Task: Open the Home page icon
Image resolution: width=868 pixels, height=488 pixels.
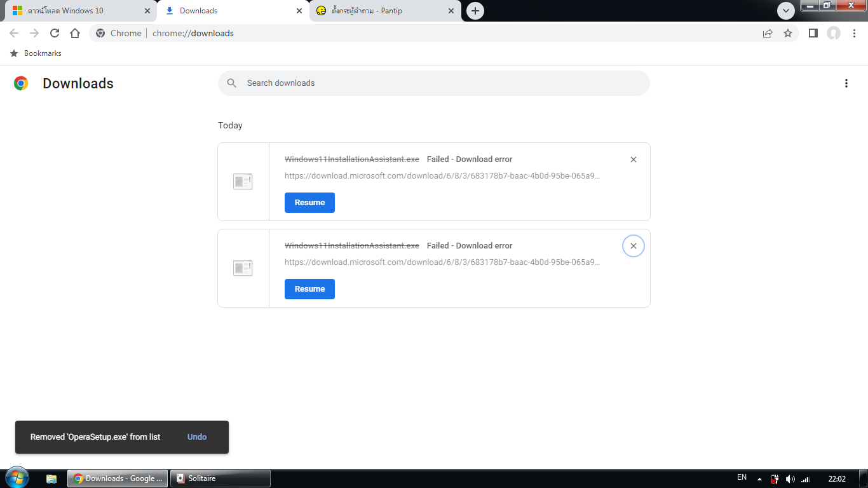Action: [75, 33]
